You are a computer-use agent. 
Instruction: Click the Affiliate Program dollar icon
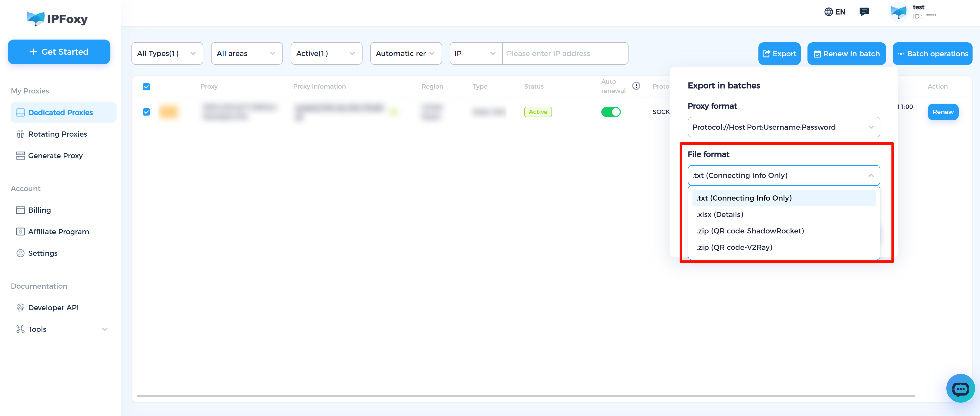click(20, 232)
